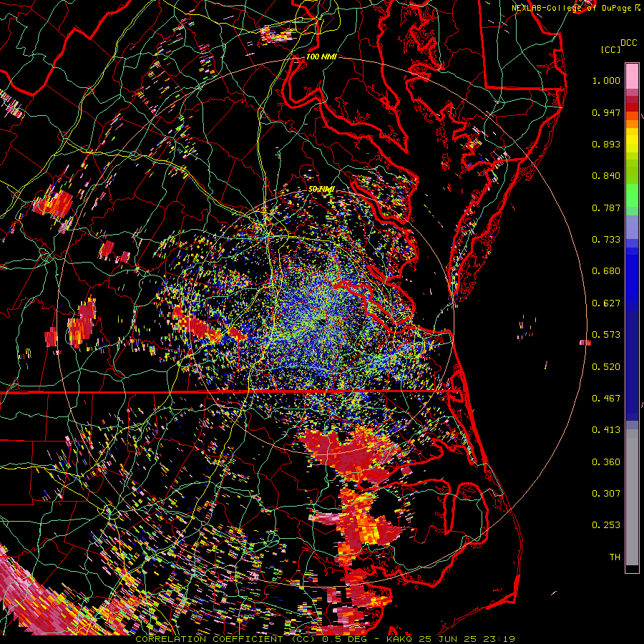Select the 0.360 legend value

606,462
